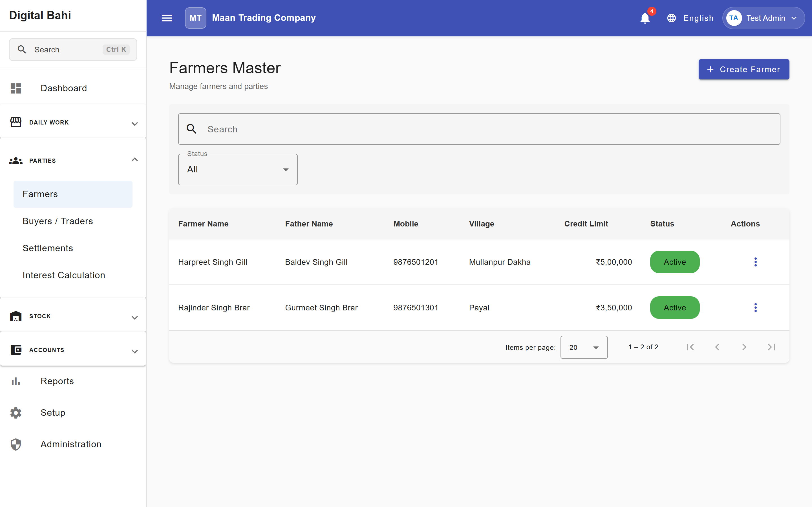The height and width of the screenshot is (507, 812).
Task: Click the Create Farmer button
Action: [743, 69]
